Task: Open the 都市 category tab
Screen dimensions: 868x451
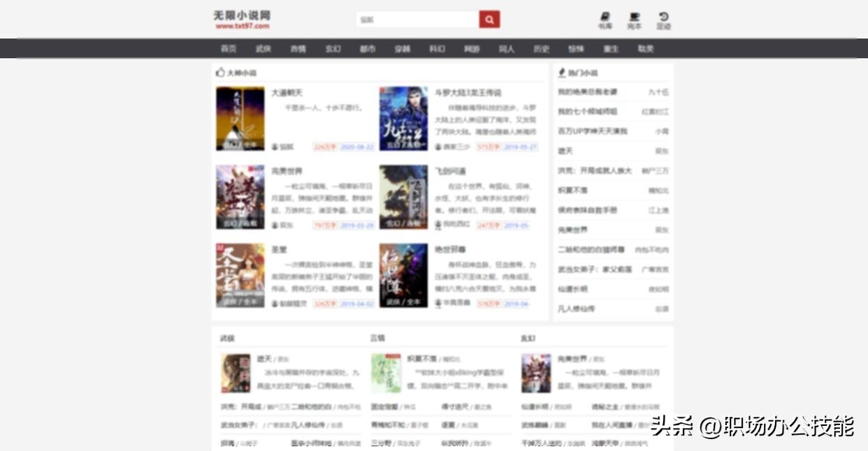Action: pyautogui.click(x=368, y=49)
